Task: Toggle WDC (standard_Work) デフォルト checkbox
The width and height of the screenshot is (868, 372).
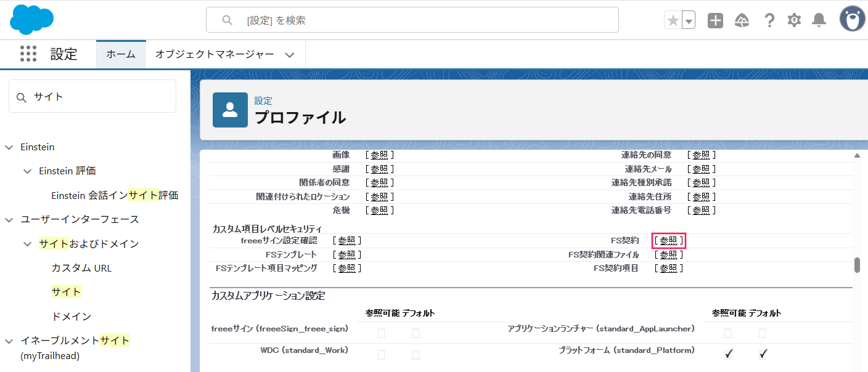Action: tap(416, 355)
